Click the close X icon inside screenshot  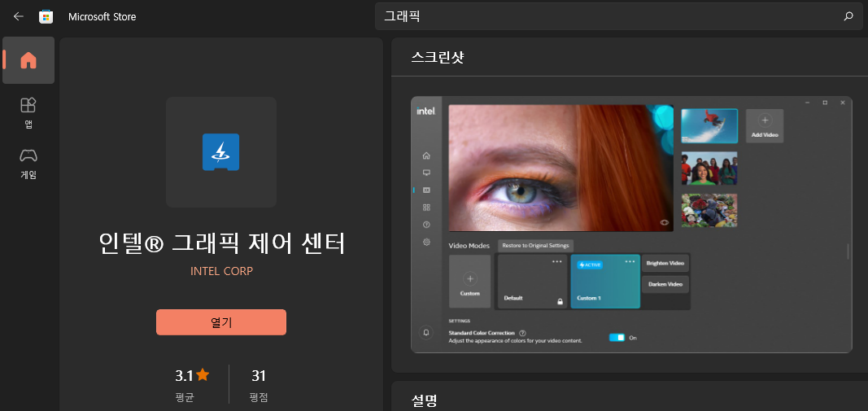(x=843, y=103)
